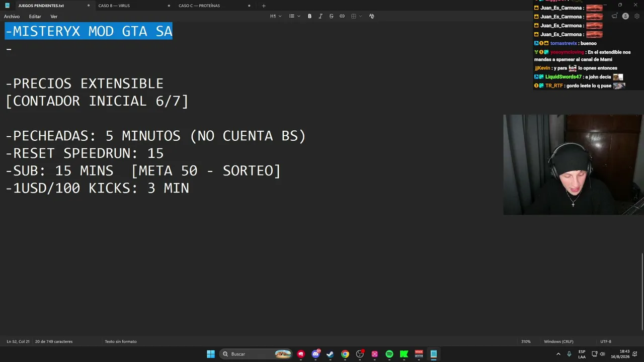Open the pink media app in the taskbar
This screenshot has height=362, width=644.
tap(374, 354)
